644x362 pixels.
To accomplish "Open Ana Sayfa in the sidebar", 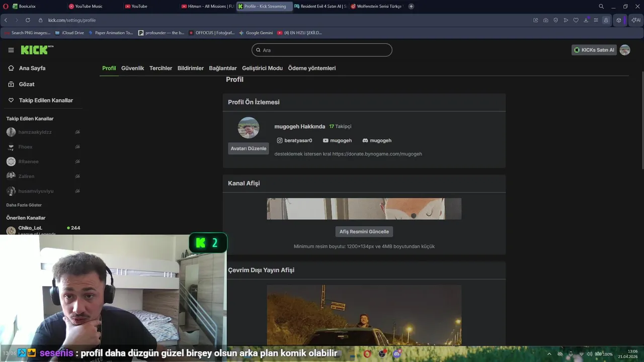I will click(32, 68).
